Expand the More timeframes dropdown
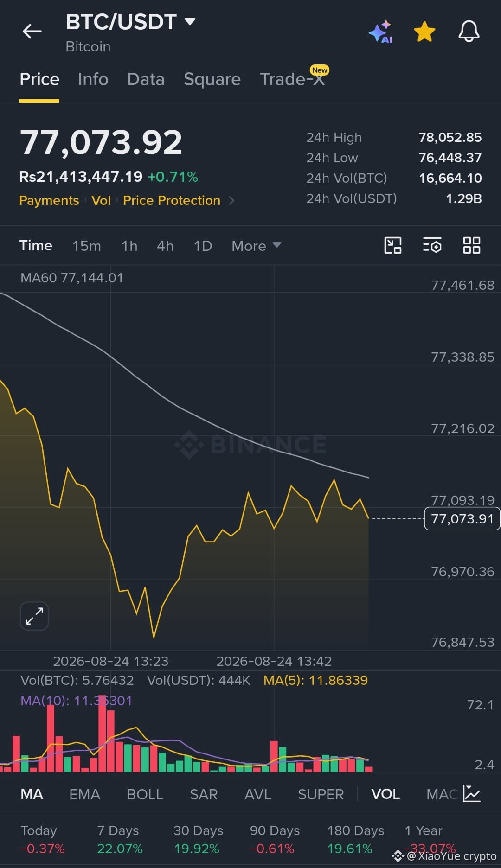501x868 pixels. coord(257,246)
